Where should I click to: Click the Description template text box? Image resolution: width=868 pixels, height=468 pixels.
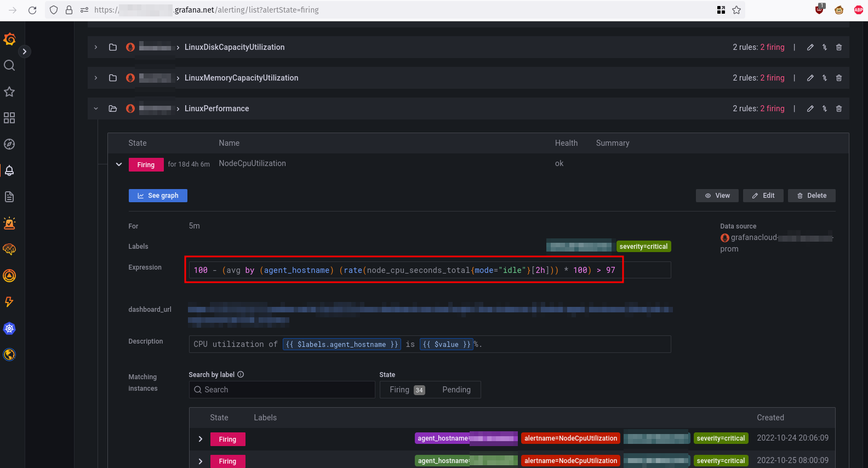pyautogui.click(x=430, y=344)
